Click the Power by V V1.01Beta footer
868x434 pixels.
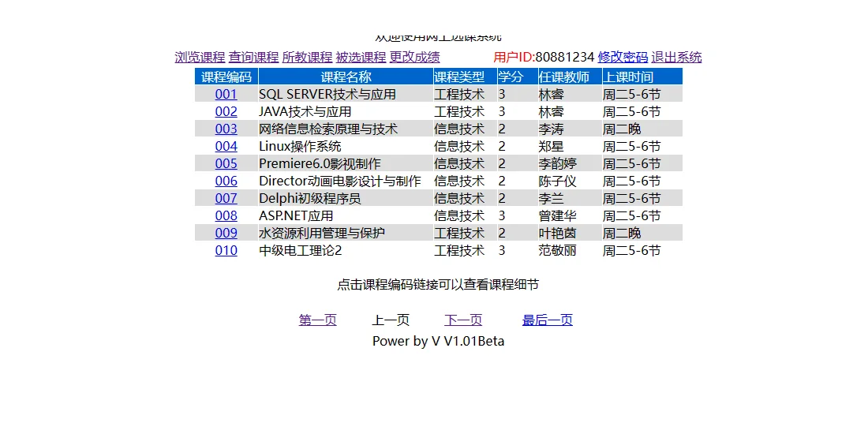[x=438, y=341]
